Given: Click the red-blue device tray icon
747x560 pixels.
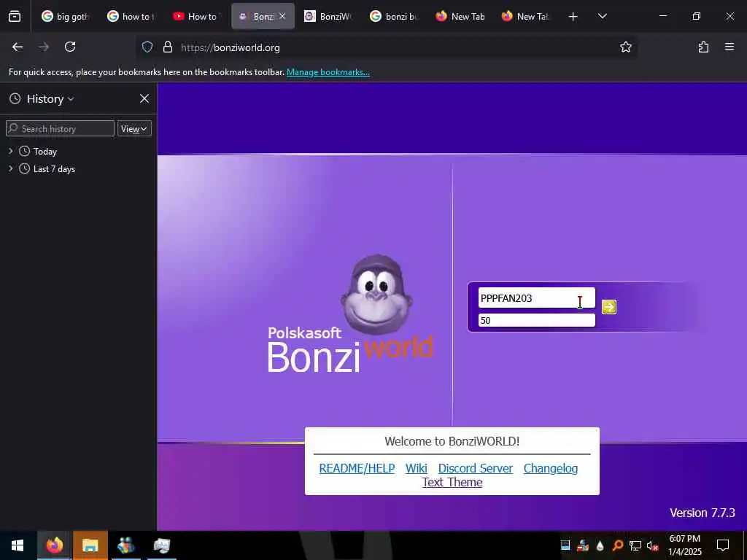Looking at the screenshot, I should point(583,545).
